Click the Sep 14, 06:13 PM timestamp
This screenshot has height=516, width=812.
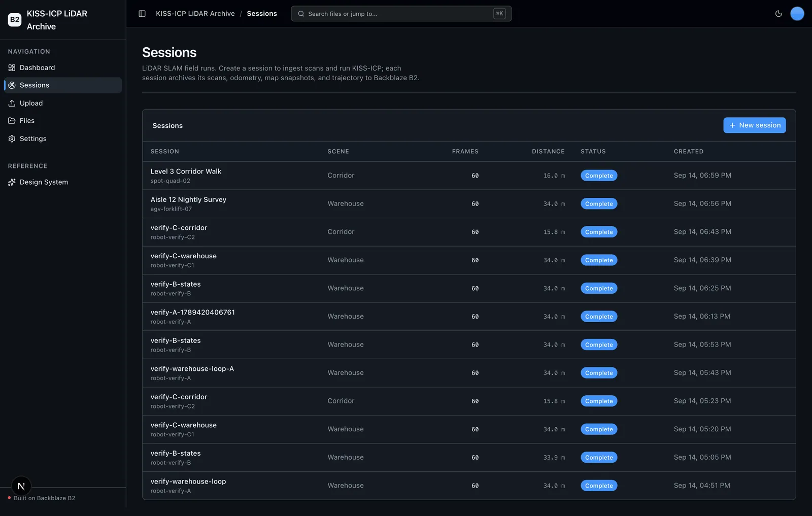pyautogui.click(x=702, y=317)
